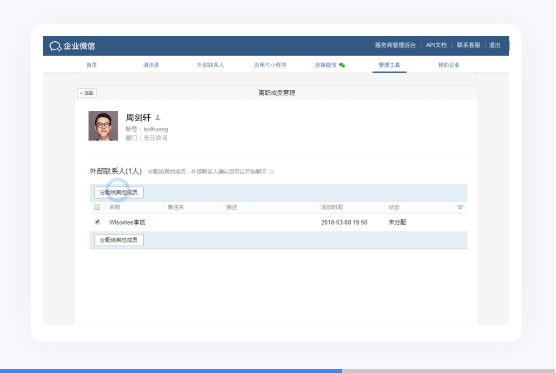The image size is (556, 373).
Task: Click the 返回 back button
Action: (x=87, y=93)
